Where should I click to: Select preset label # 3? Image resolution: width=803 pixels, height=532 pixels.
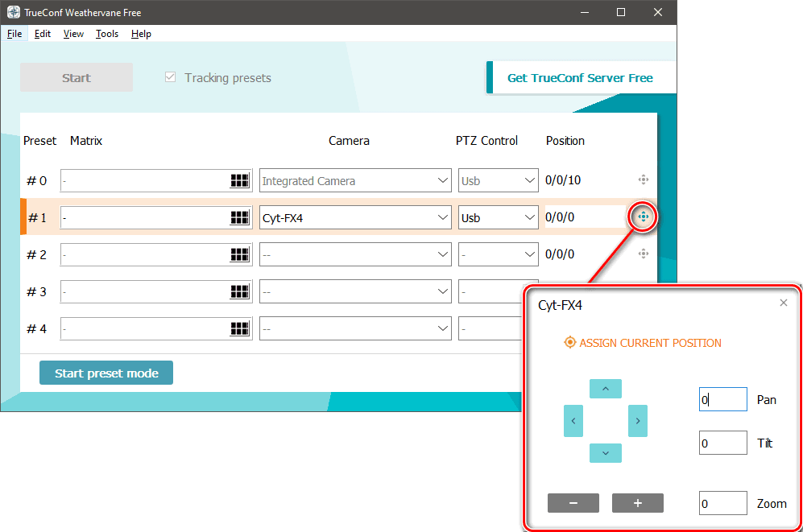pyautogui.click(x=37, y=291)
